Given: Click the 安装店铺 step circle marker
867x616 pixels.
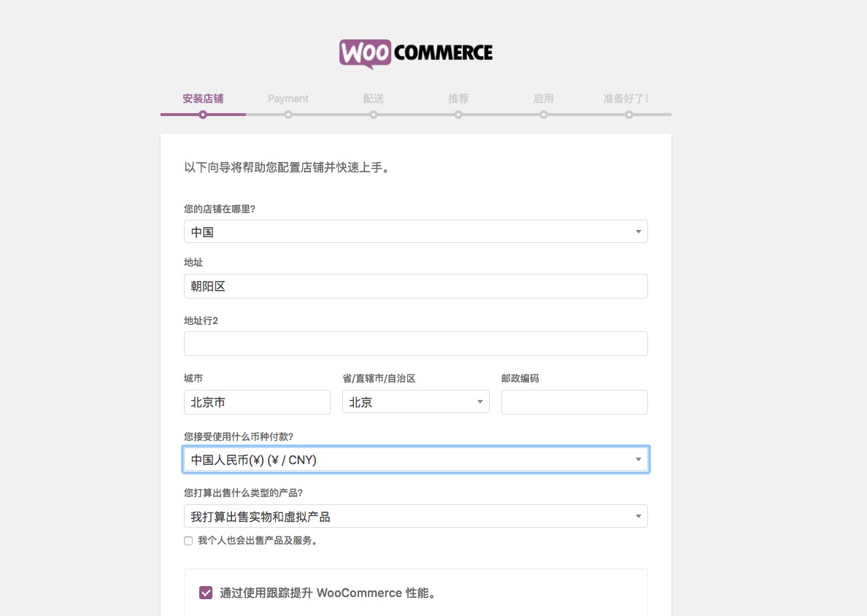Looking at the screenshot, I should point(203,115).
